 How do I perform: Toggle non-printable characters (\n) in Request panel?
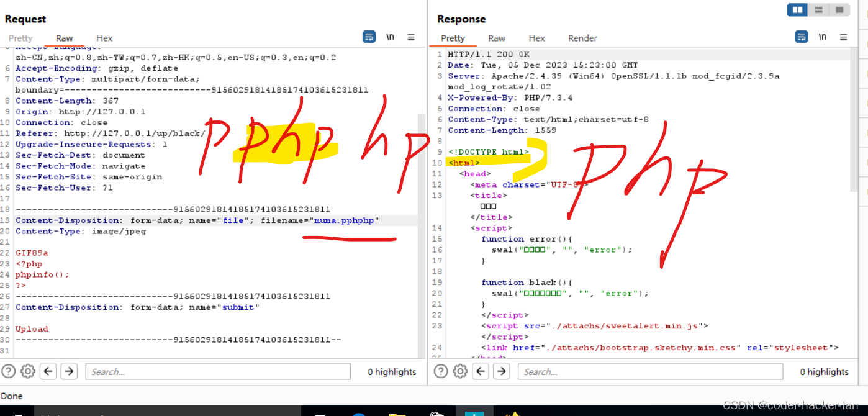(x=390, y=37)
